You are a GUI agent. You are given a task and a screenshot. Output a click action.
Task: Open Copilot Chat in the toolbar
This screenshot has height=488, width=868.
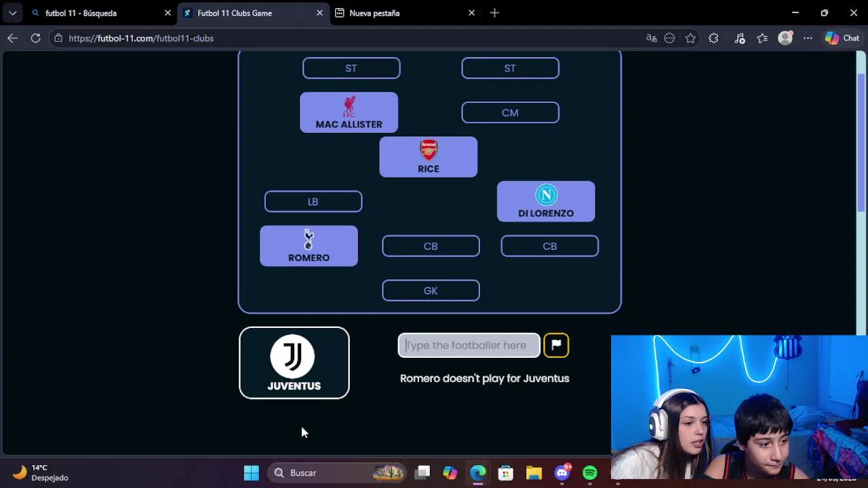(x=842, y=38)
